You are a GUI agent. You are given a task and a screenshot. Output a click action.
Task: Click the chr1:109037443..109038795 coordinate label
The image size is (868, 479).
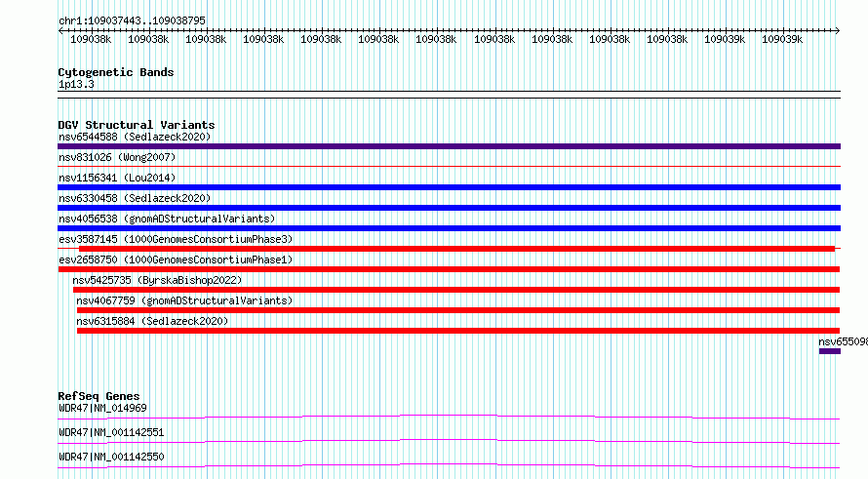[132, 20]
